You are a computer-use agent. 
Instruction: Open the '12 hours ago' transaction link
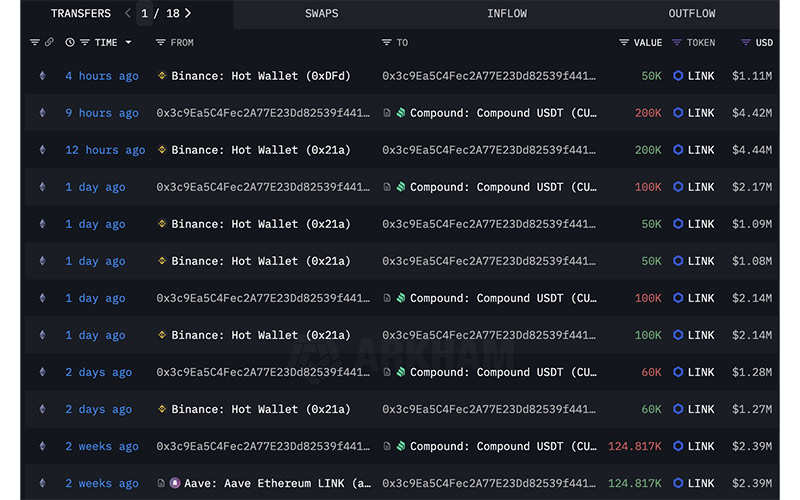point(105,150)
